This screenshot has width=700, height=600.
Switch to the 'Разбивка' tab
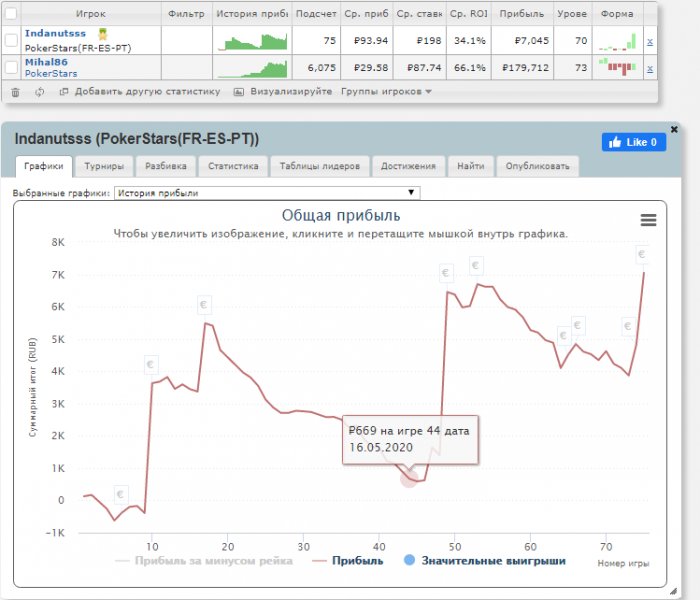[166, 167]
